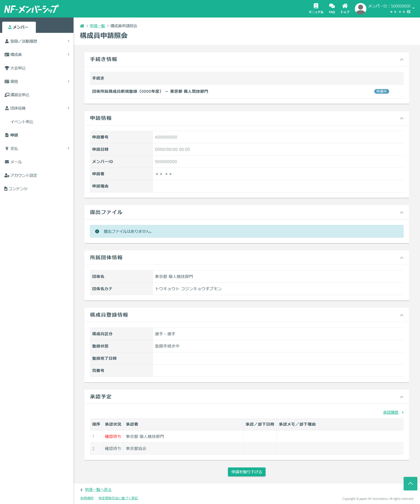Click the breadcrumb home icon

pos(82,26)
